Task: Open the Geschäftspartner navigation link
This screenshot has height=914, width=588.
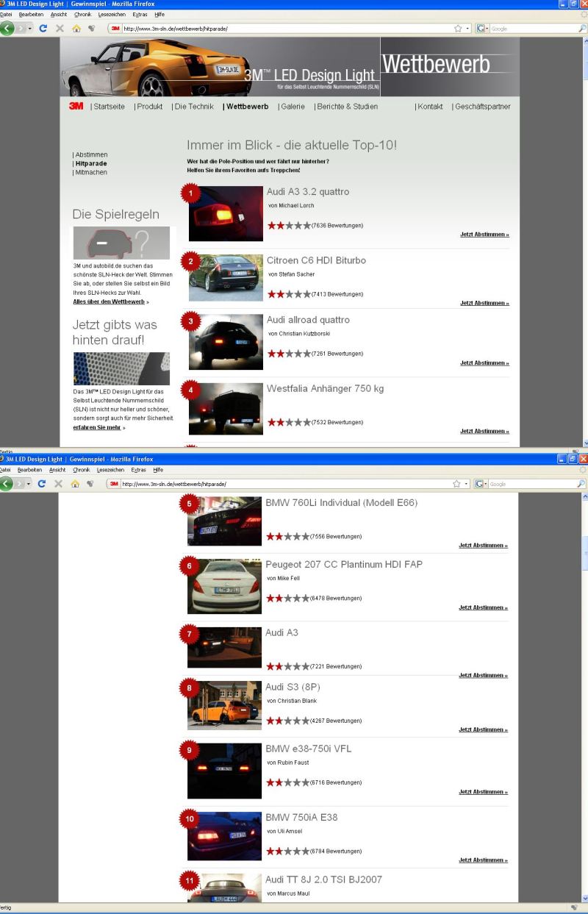Action: pyautogui.click(x=481, y=107)
